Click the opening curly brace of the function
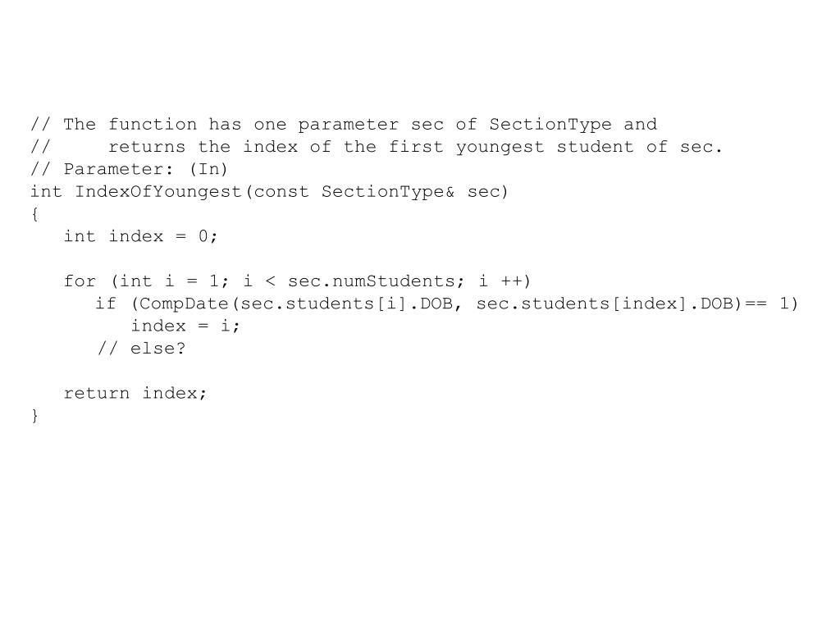Screen dimensions: 840x630 point(34,214)
